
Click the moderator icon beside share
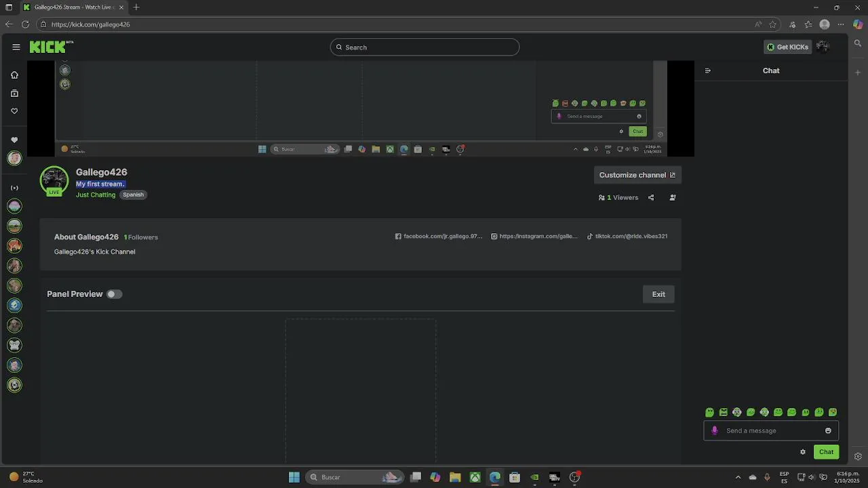pos(673,198)
